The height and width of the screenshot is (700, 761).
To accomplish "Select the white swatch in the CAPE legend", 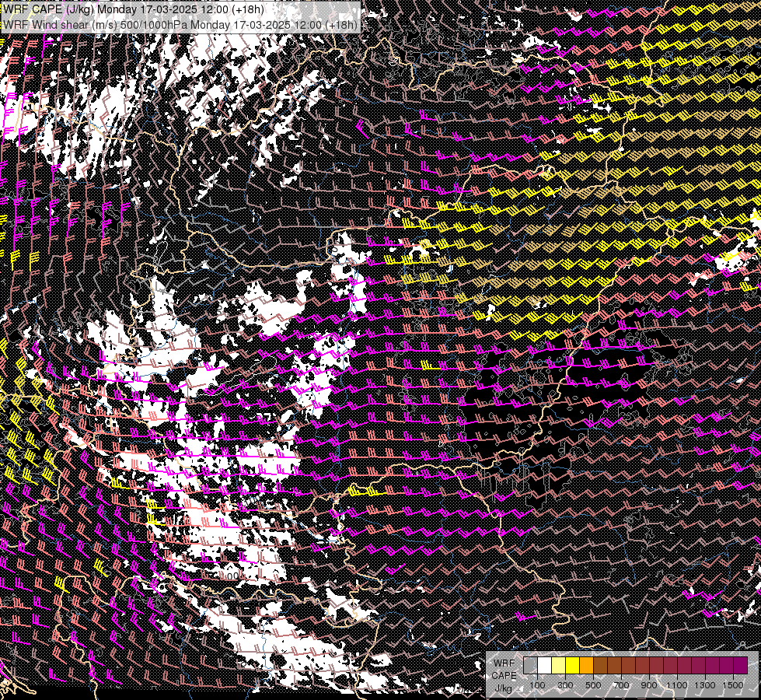I will point(545,665).
